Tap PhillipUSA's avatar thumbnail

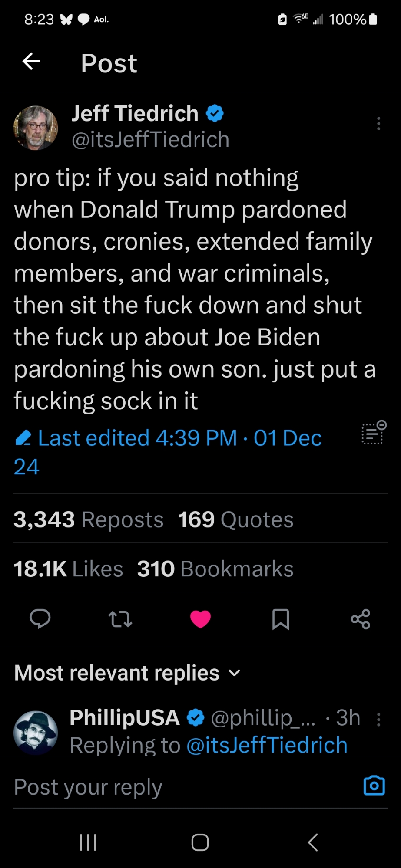36,732
